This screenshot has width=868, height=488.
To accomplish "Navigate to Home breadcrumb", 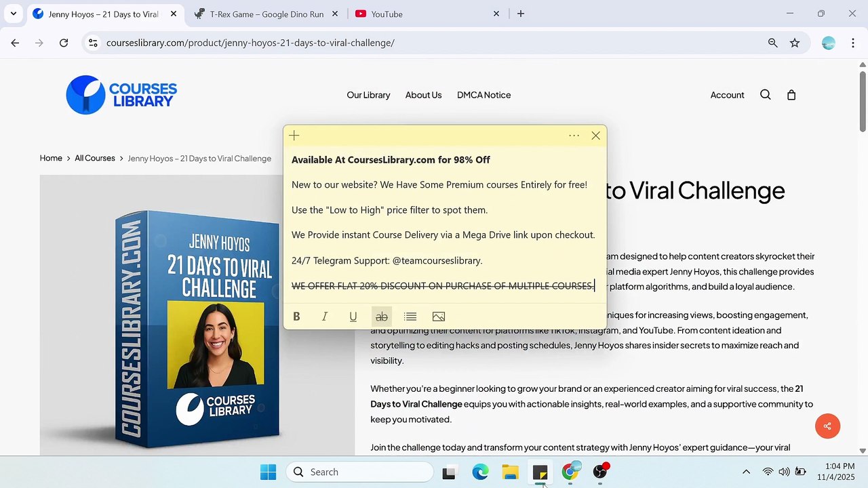I will coord(51,158).
